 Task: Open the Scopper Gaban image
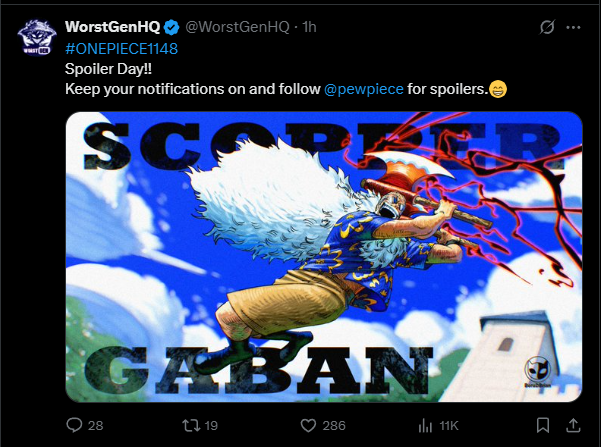pos(324,256)
